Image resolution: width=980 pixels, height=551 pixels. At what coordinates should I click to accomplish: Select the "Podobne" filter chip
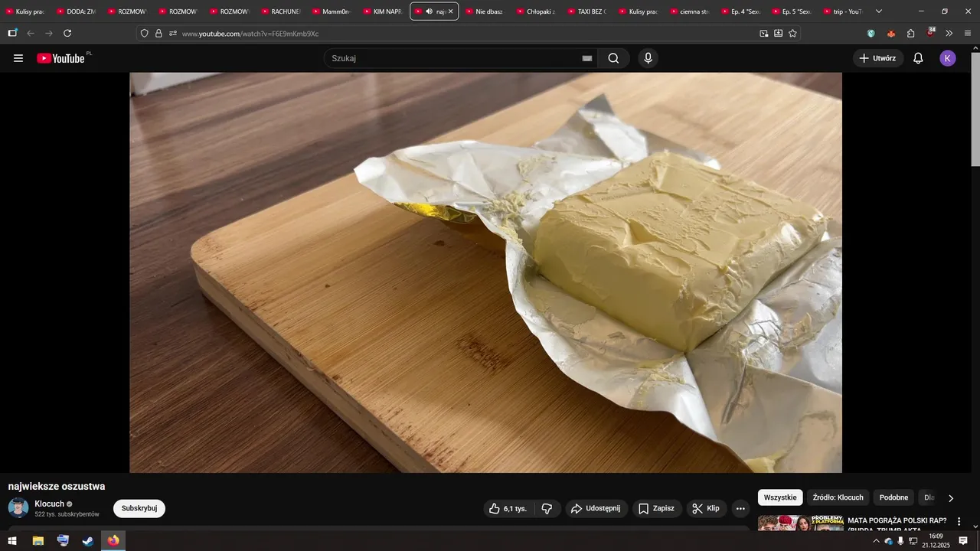893,497
